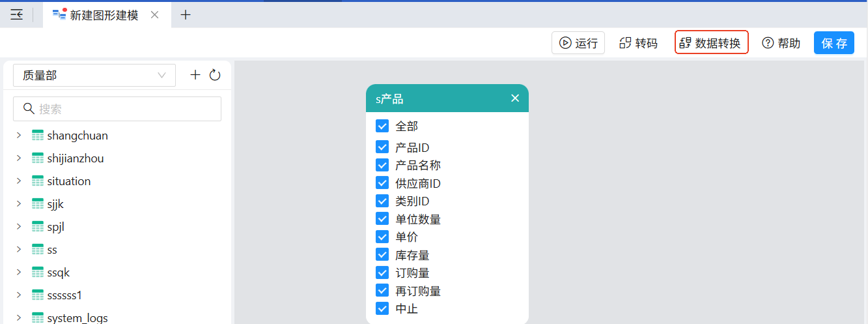The width and height of the screenshot is (868, 324).
Task: Deselect the 单价 field checkbox
Action: [x=382, y=237]
